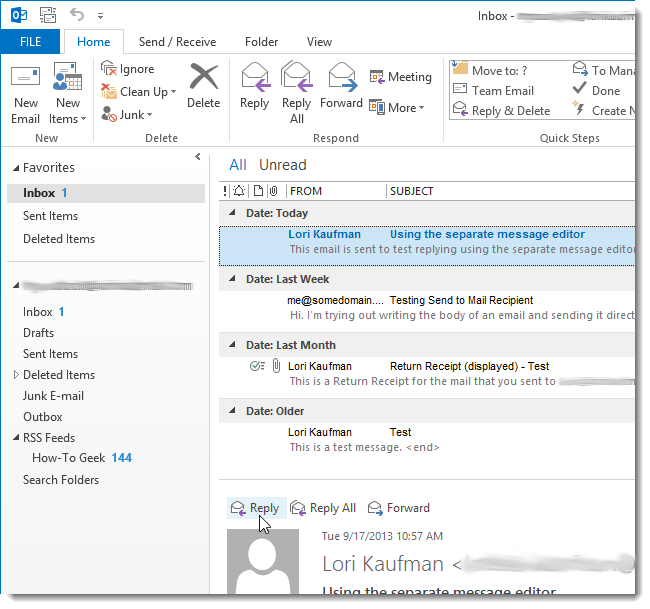This screenshot has height=609, width=650.
Task: Sort by Reminder bell column header
Action: (x=239, y=191)
